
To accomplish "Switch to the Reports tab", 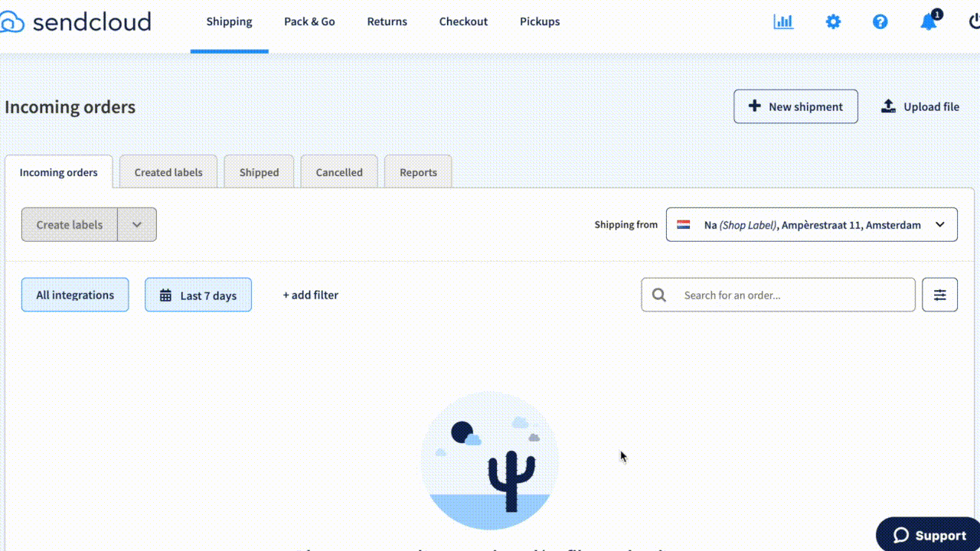I will [x=418, y=171].
